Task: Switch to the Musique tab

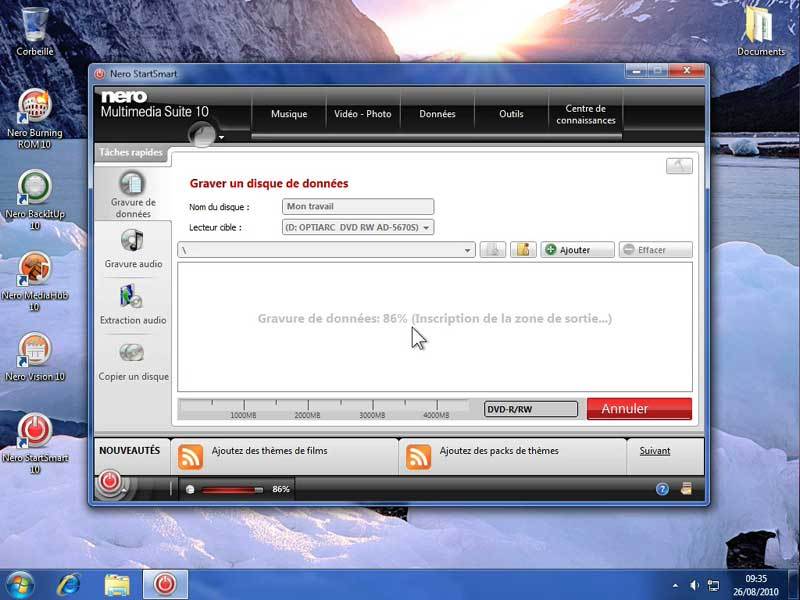Action: (x=289, y=114)
